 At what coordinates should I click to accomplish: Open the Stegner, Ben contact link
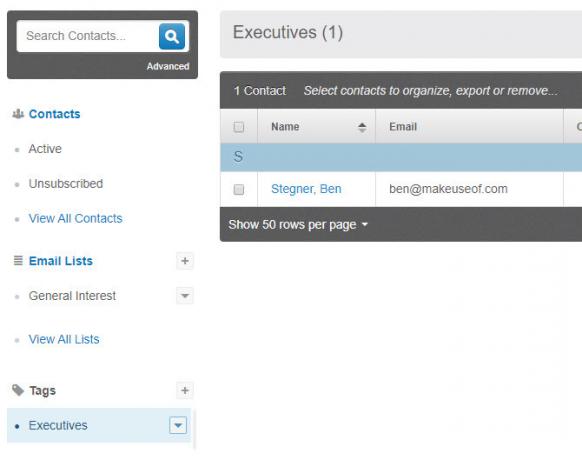tap(306, 189)
